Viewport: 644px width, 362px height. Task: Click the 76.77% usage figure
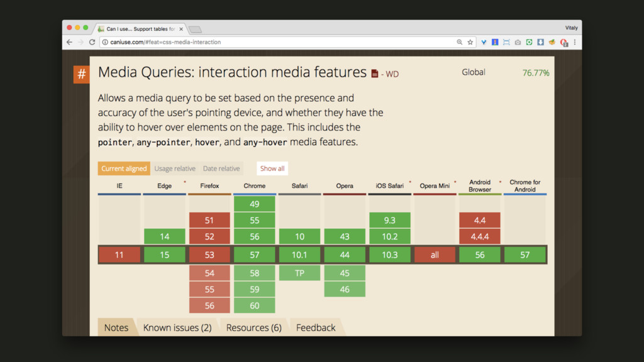pyautogui.click(x=536, y=73)
